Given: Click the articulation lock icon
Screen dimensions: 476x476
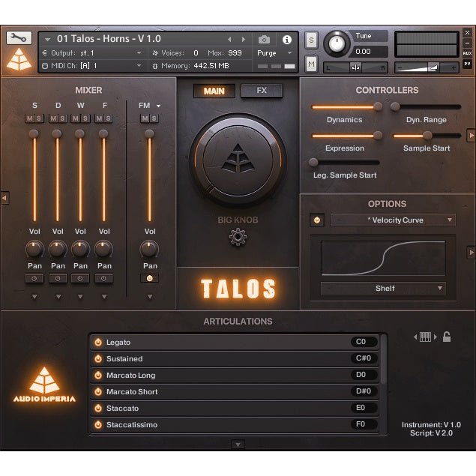Looking at the screenshot, I should click(x=447, y=337).
